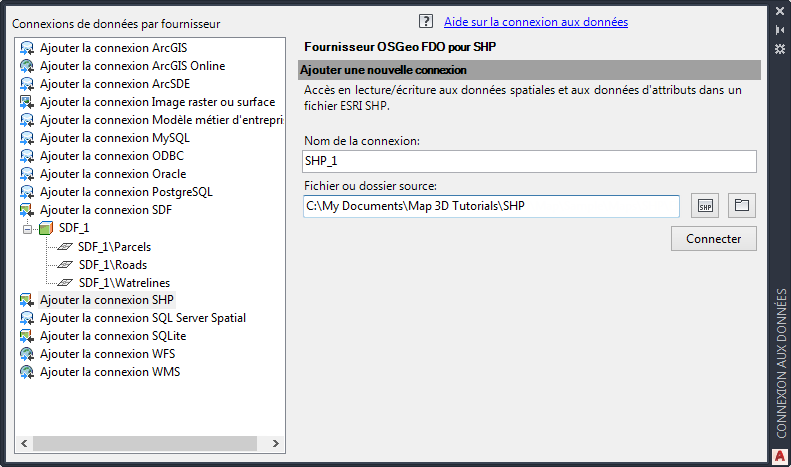Choose Ajouter la connexion PostgreSQL
Screen dimensions: 791x467
click(x=125, y=192)
